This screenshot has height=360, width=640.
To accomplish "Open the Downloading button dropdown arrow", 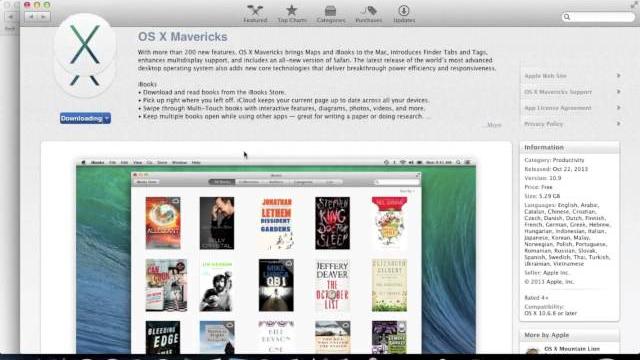I will [x=107, y=118].
